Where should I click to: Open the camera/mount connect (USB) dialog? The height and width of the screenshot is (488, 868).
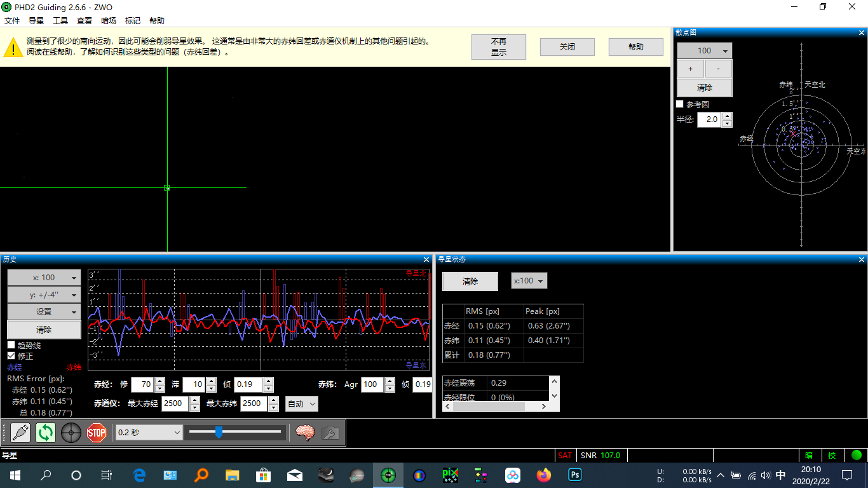(x=21, y=433)
